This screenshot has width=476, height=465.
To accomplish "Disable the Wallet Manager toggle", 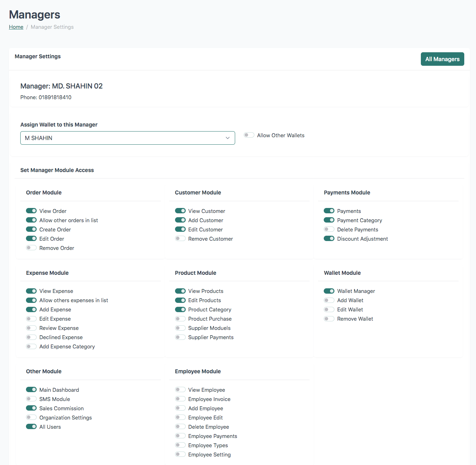I will (329, 291).
